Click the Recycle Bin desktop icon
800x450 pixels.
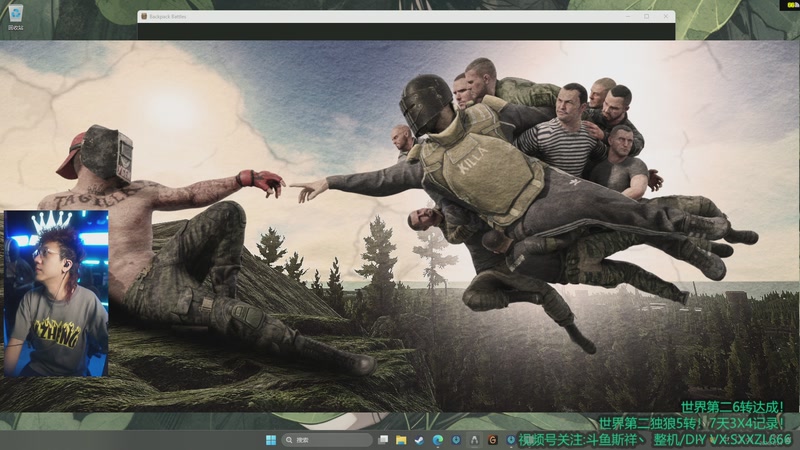16,17
